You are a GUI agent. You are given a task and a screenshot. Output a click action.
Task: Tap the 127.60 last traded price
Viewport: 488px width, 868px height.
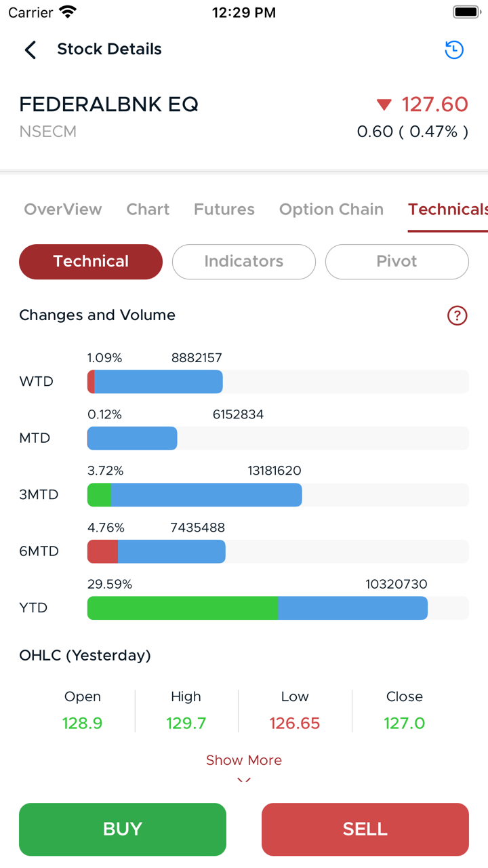(434, 104)
